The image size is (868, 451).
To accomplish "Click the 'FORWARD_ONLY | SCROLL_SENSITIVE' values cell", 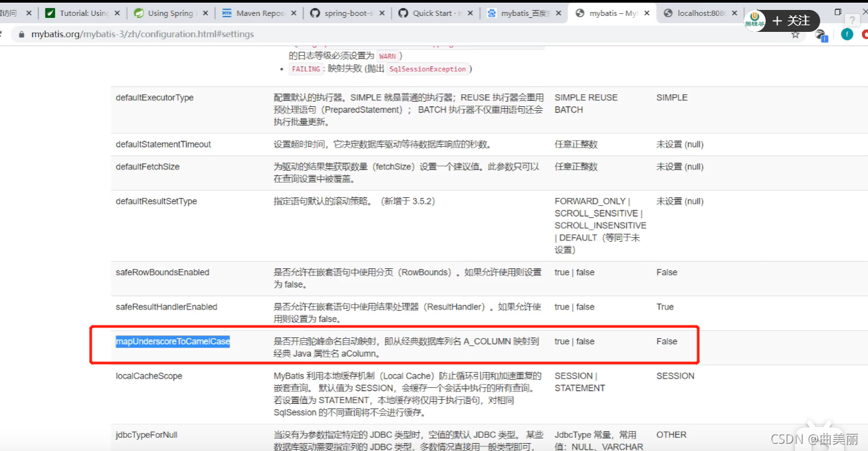I will [x=600, y=225].
